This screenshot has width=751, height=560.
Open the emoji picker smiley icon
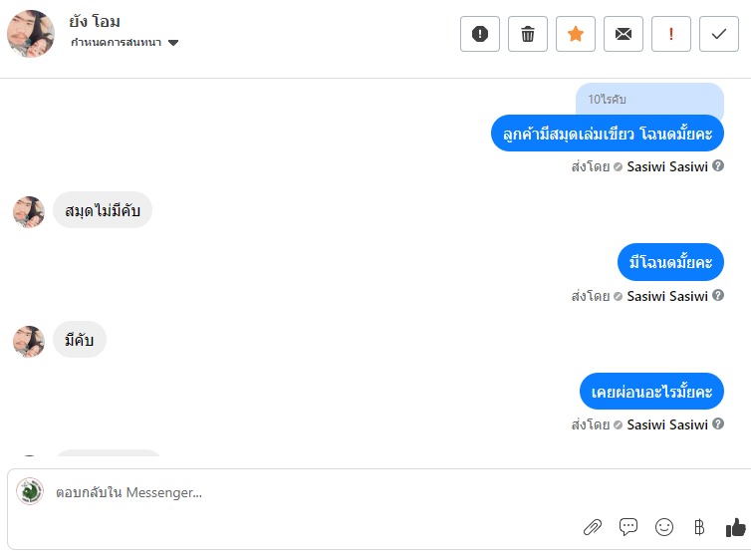(664, 527)
